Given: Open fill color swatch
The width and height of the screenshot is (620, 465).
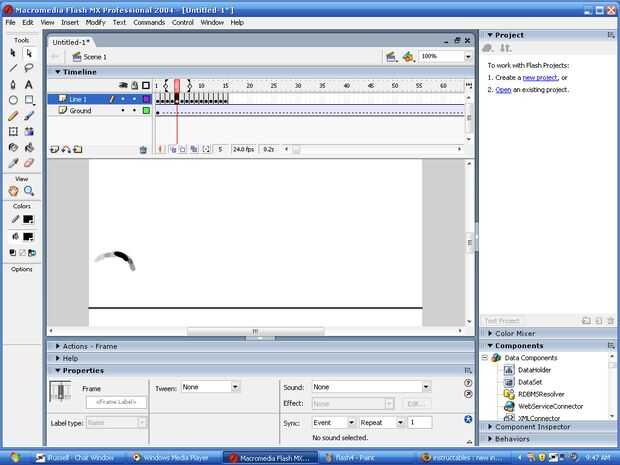Looking at the screenshot, I should [x=28, y=237].
